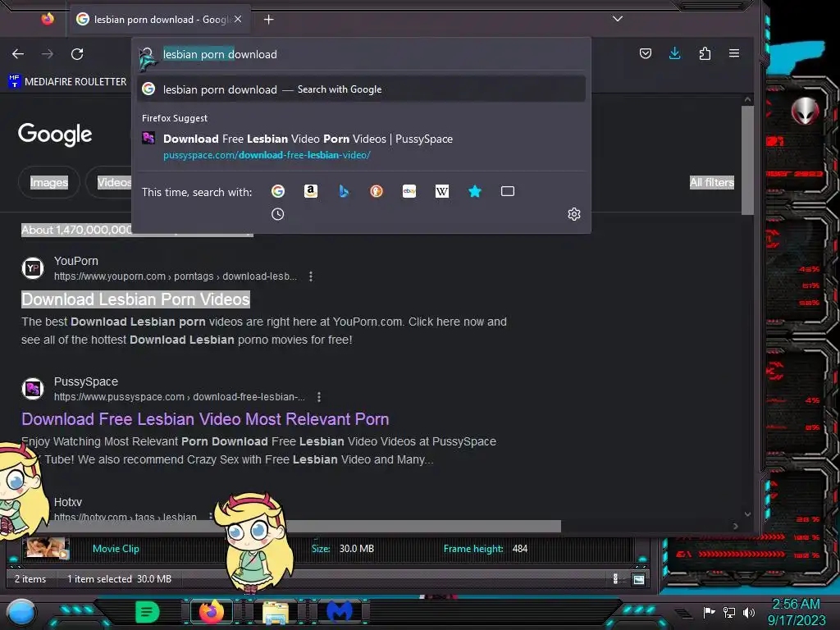The height and width of the screenshot is (630, 840).
Task: Open more options for PussySpace result
Action: coord(319,397)
